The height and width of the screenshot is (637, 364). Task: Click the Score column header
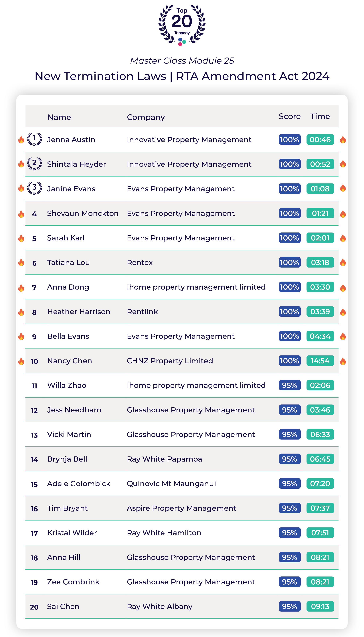[x=290, y=116]
